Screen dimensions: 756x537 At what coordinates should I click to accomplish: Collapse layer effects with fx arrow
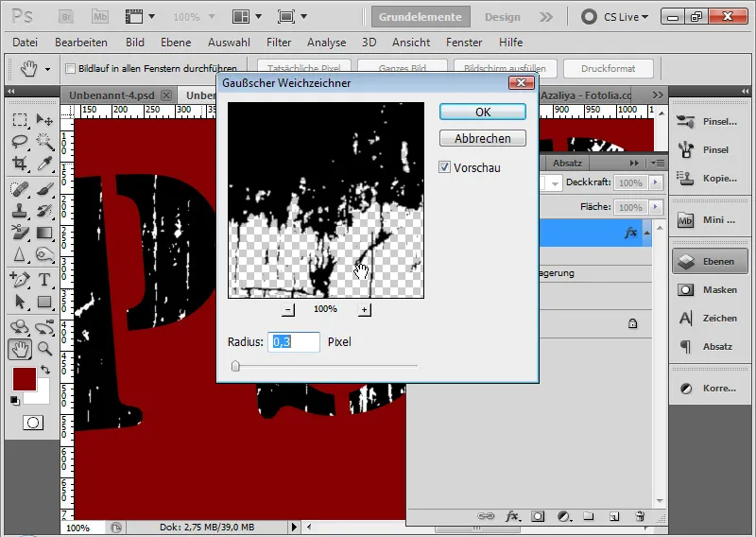pyautogui.click(x=646, y=233)
